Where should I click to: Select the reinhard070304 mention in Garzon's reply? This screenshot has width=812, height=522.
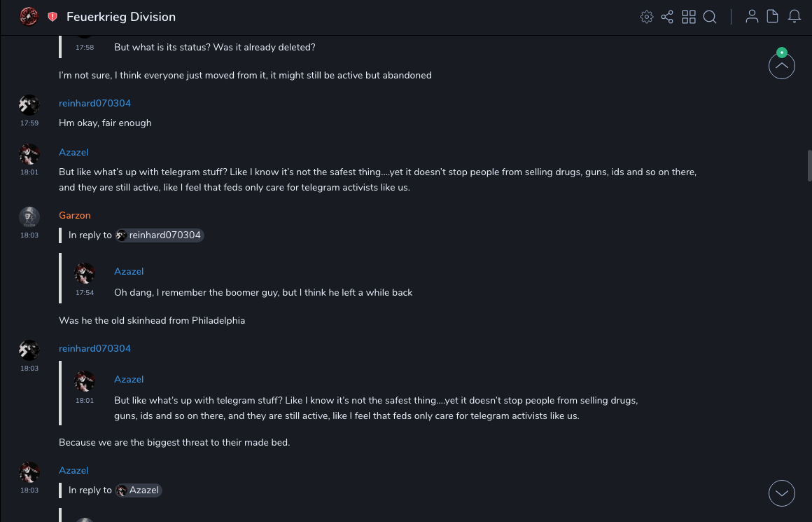pos(160,235)
